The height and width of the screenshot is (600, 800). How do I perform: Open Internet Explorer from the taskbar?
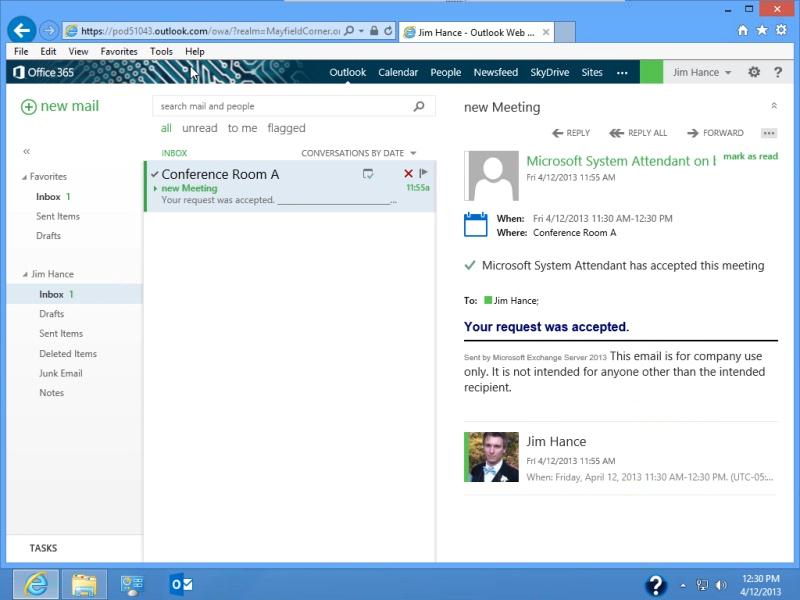(36, 585)
